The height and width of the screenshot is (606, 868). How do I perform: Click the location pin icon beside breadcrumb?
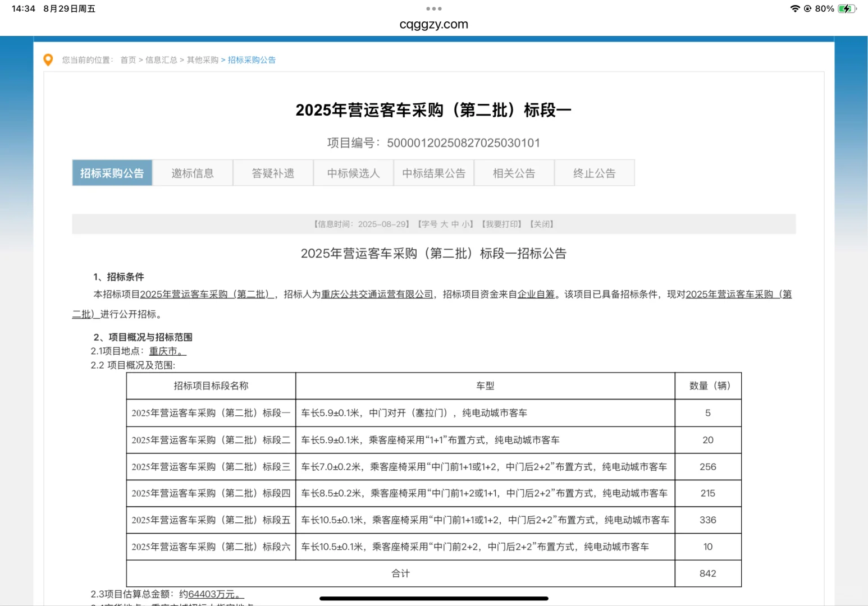tap(48, 59)
